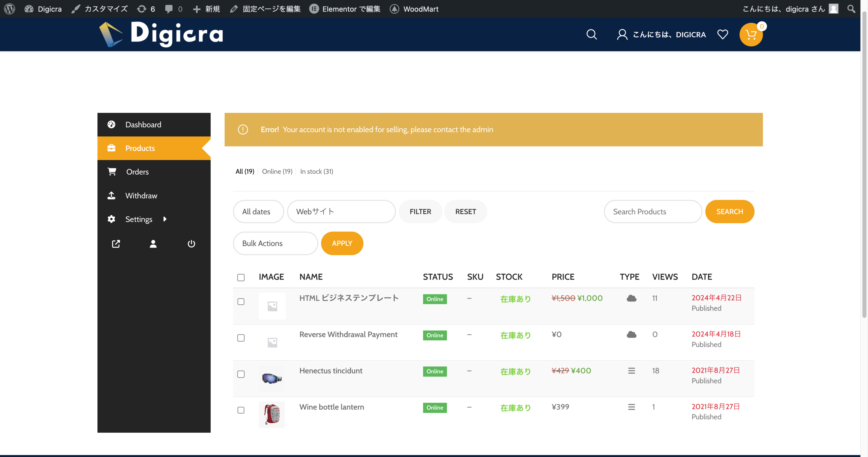Click the SEARCH button

[x=730, y=211]
